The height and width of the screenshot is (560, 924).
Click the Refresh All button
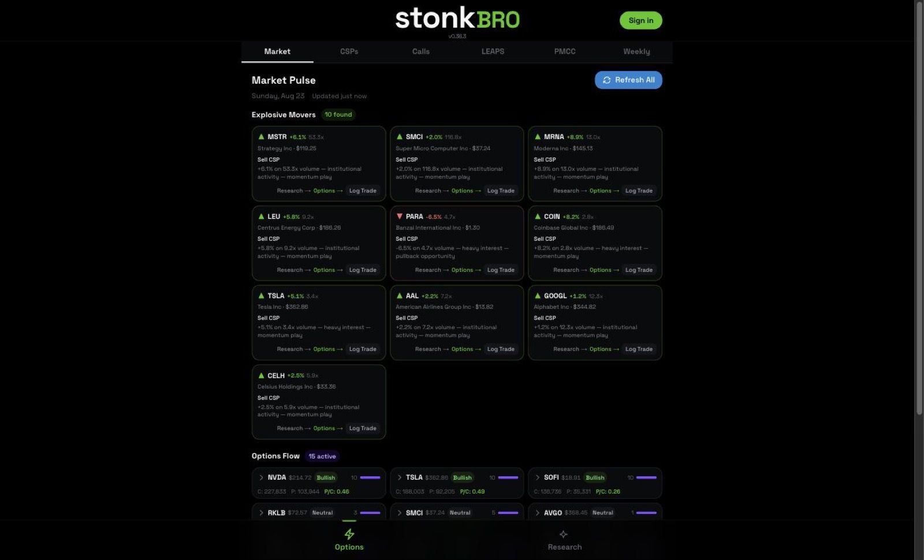[x=628, y=80]
